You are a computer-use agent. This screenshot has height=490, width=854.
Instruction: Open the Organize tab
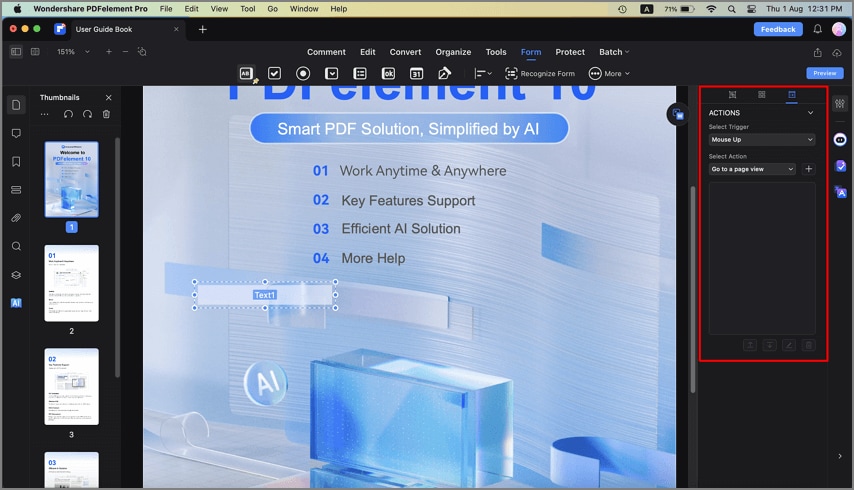(453, 52)
